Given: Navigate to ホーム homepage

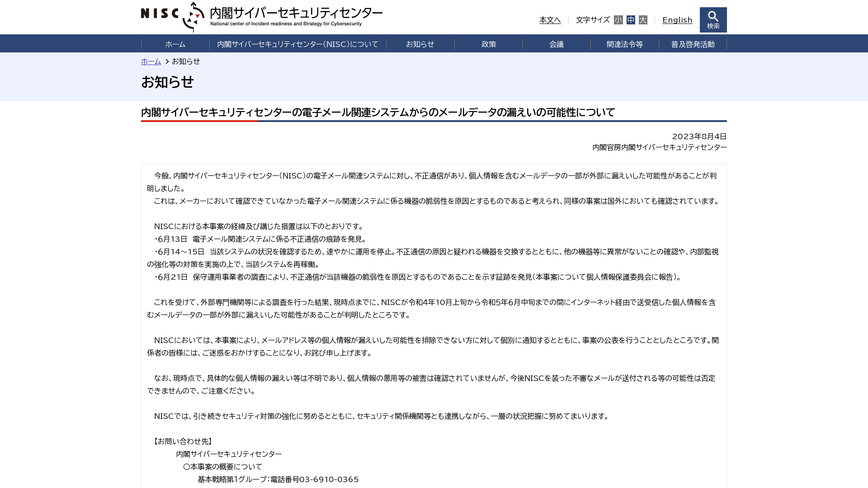Looking at the screenshot, I should coord(175,43).
